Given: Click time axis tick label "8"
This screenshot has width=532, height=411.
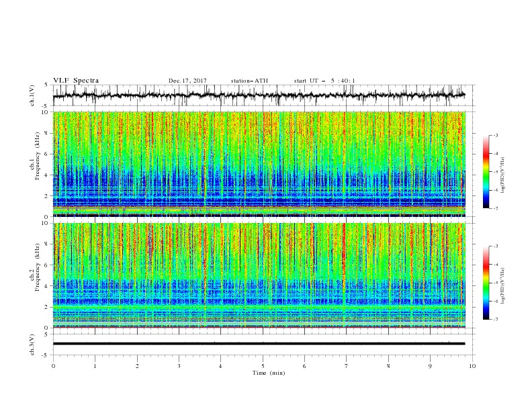Looking at the screenshot, I should [x=388, y=366].
